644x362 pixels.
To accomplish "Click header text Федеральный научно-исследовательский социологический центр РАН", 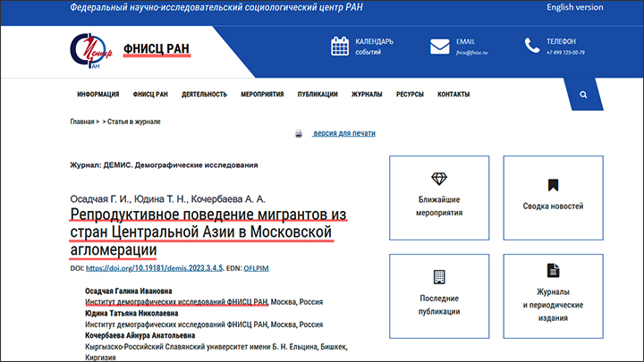I will click(216, 7).
